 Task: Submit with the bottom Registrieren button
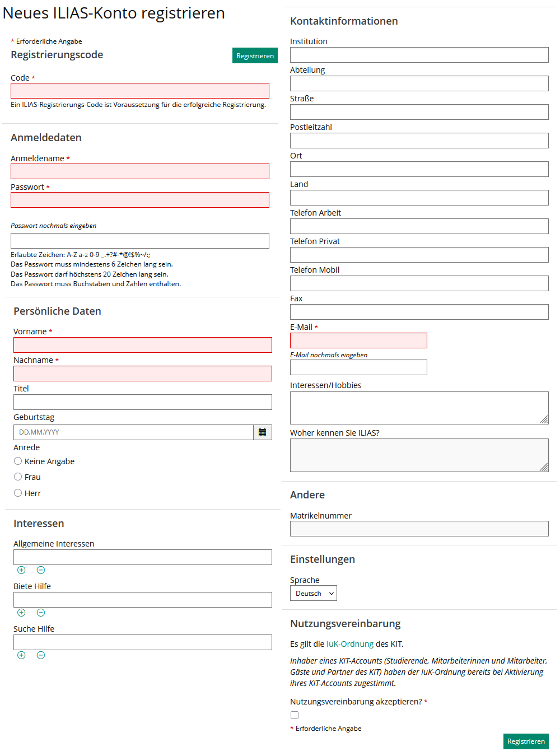(525, 741)
